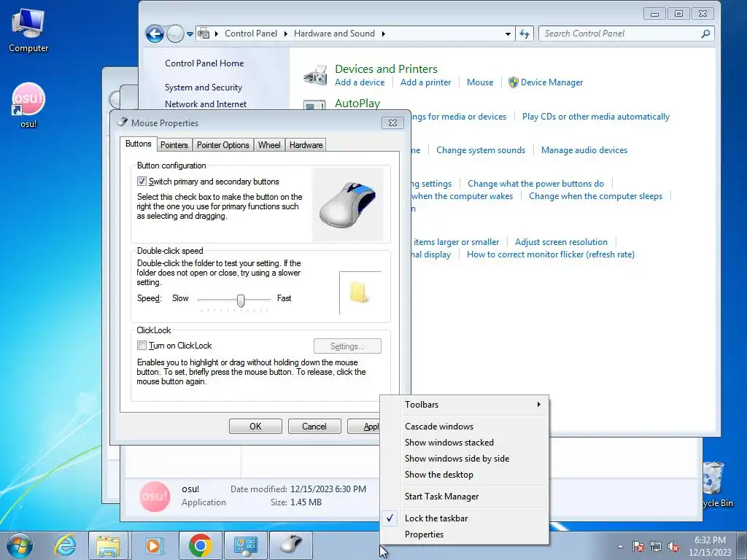Image resolution: width=747 pixels, height=560 pixels.
Task: Choose Show windows side by side
Action: [465, 459]
